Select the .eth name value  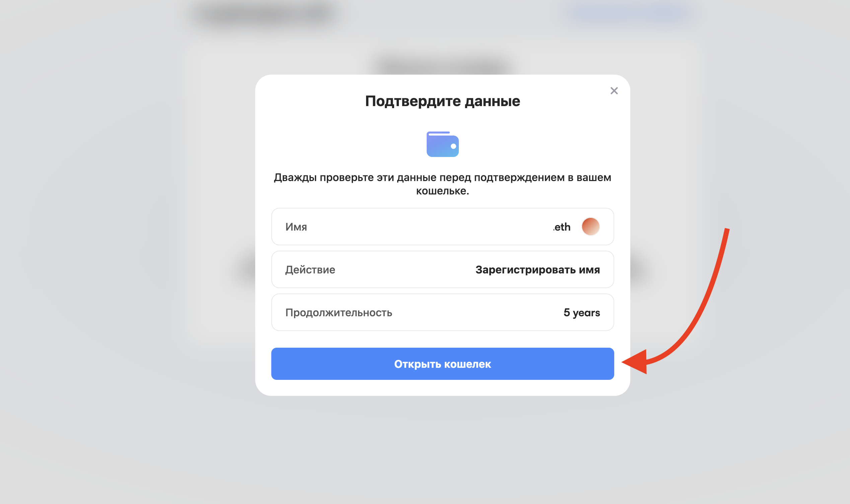(x=562, y=227)
